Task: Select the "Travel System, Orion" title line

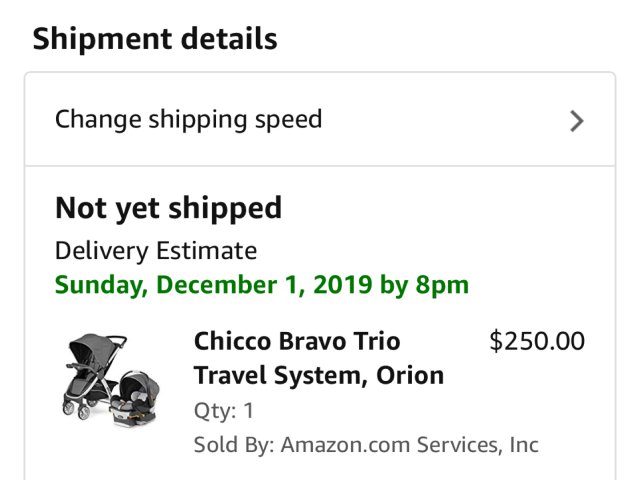Action: click(318, 376)
